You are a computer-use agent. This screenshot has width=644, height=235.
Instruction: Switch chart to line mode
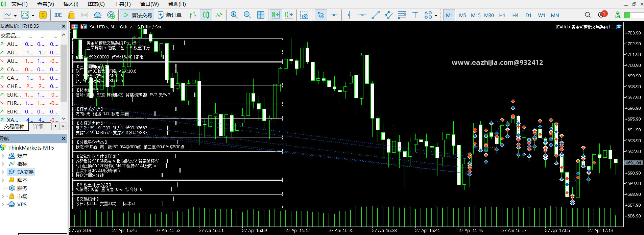(219, 15)
